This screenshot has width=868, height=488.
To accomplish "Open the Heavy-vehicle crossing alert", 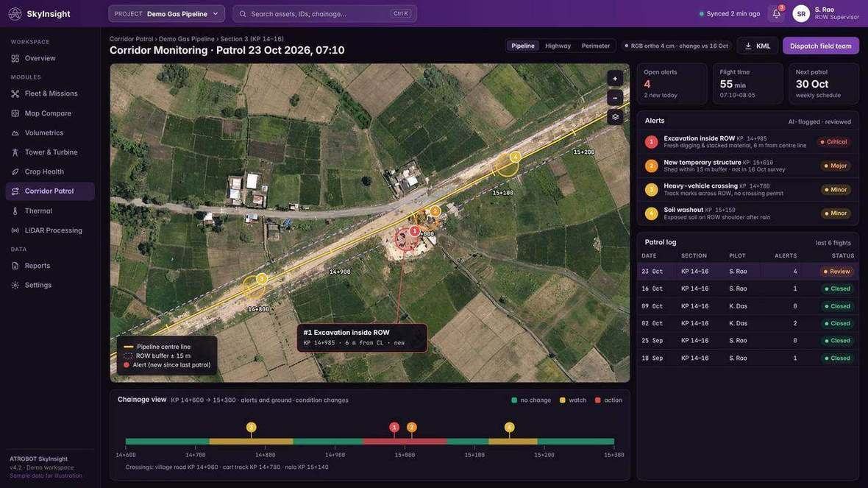I will pyautogui.click(x=747, y=189).
